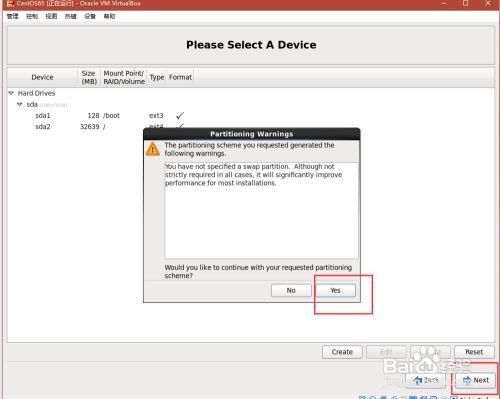Click the Reset button
The width and height of the screenshot is (500, 399).
(x=474, y=352)
